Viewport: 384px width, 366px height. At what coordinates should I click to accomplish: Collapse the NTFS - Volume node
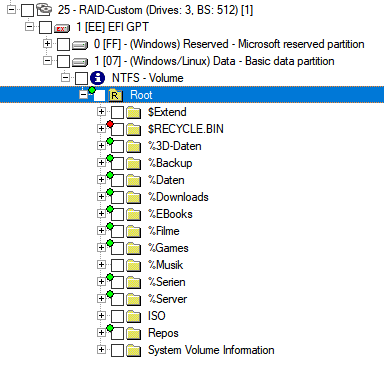click(65, 78)
